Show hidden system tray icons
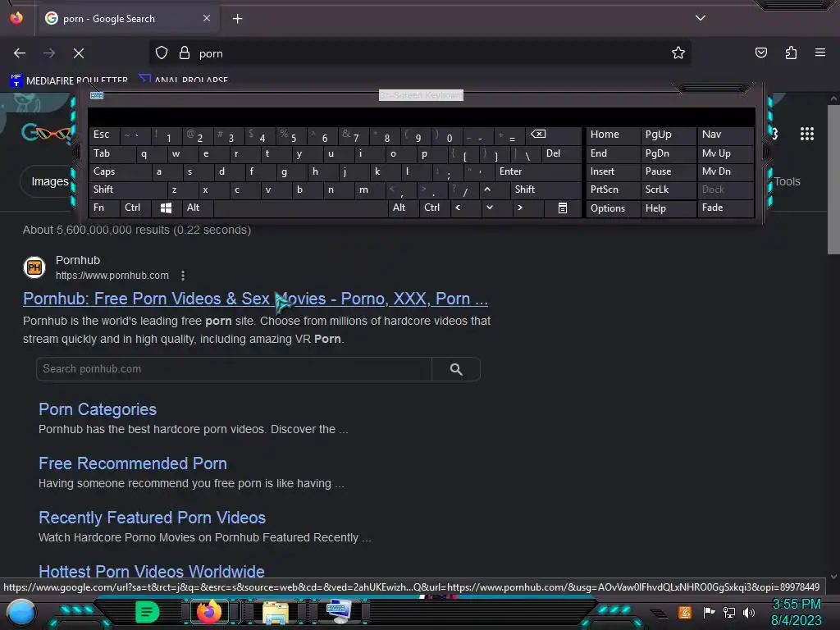 (659, 613)
